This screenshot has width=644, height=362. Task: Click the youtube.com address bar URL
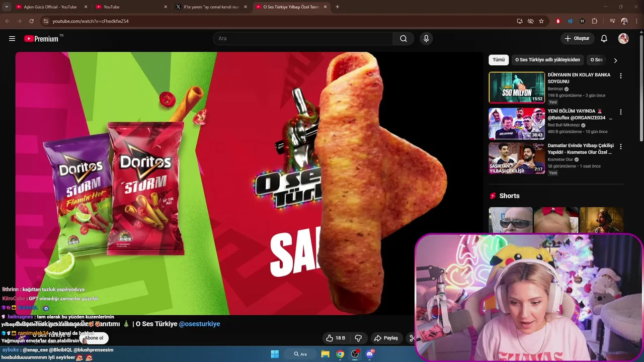pos(91,21)
